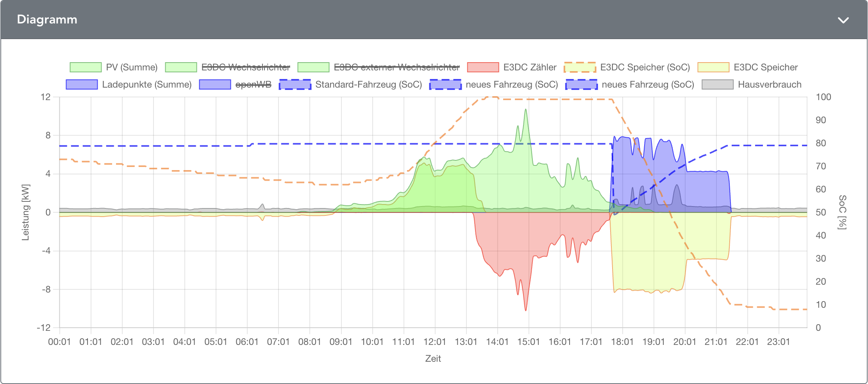Viewport: 868px width, 384px height.
Task: Click the red E3DC Zähler legend swatch
Action: [x=483, y=67]
